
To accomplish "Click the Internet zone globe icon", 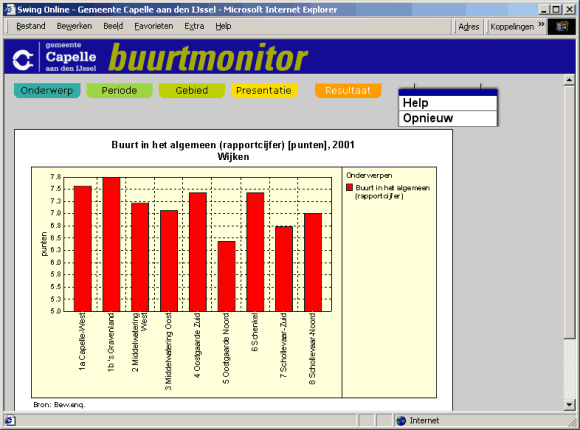I will (401, 420).
